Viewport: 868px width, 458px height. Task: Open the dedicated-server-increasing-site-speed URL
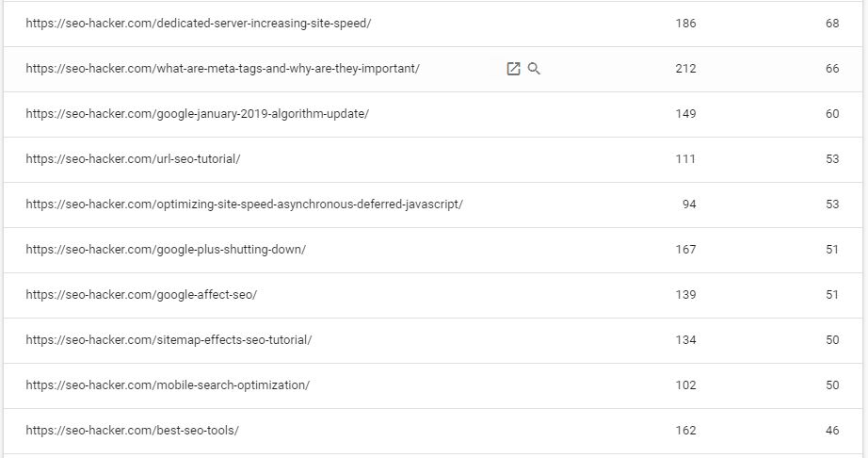(199, 24)
